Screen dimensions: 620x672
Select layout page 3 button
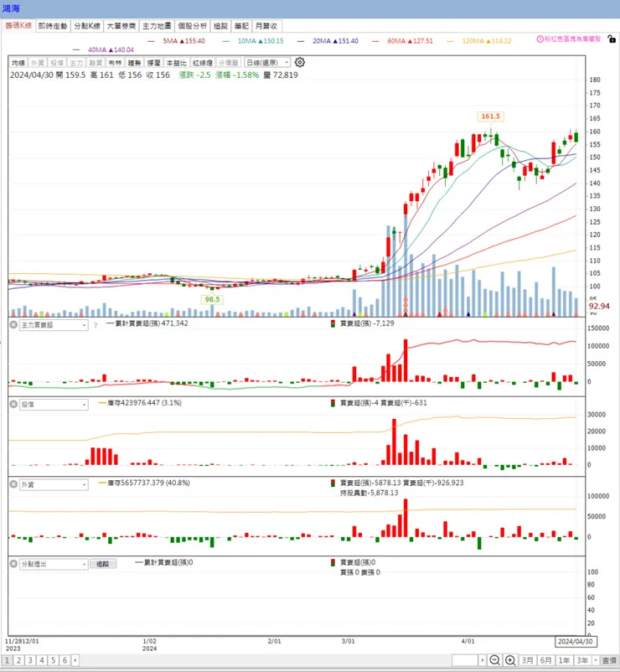click(30, 660)
